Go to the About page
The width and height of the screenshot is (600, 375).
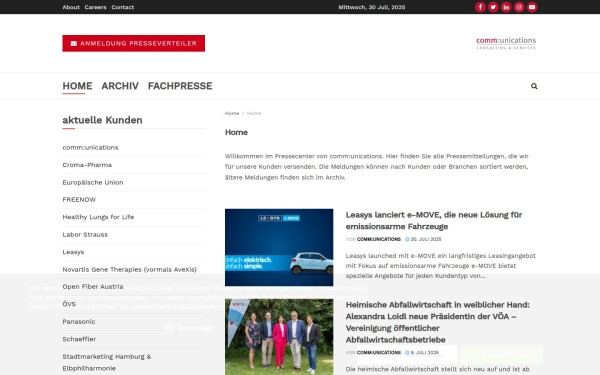[x=71, y=7]
